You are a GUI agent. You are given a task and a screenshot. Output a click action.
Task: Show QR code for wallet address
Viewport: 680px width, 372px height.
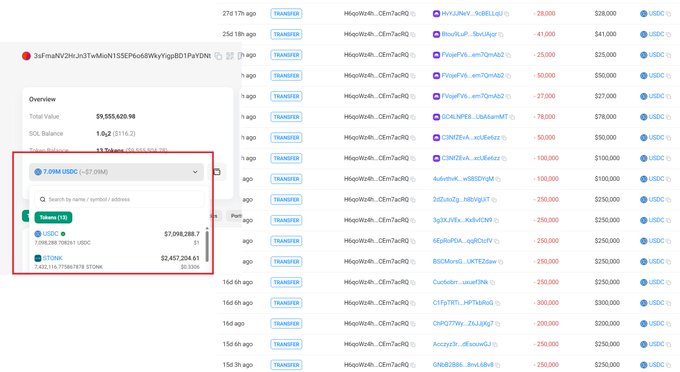tap(230, 56)
